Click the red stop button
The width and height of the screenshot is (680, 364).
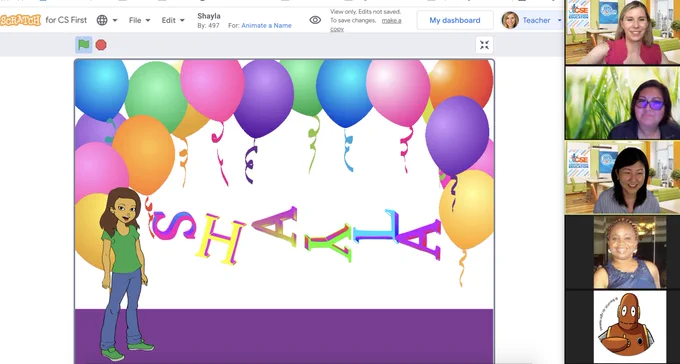pos(101,45)
